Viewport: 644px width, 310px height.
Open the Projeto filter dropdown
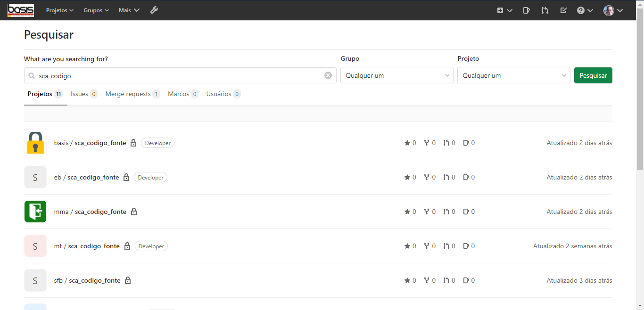513,75
